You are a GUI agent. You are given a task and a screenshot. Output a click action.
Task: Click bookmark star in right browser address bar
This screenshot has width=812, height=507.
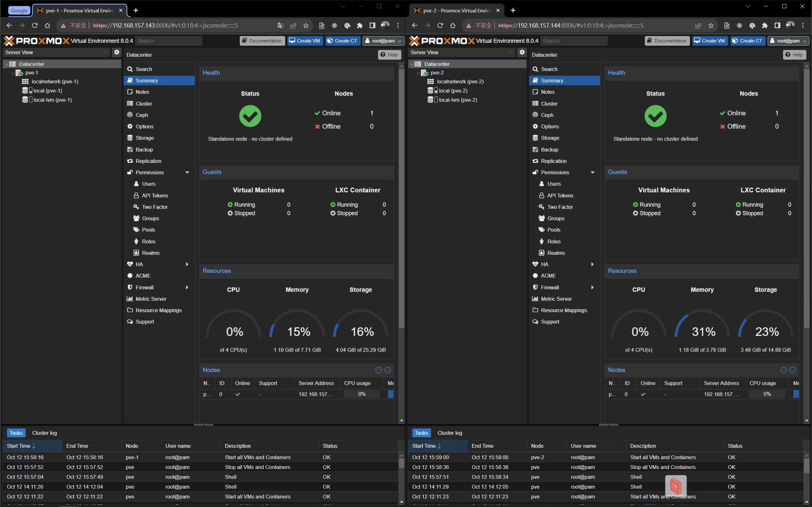(x=711, y=25)
